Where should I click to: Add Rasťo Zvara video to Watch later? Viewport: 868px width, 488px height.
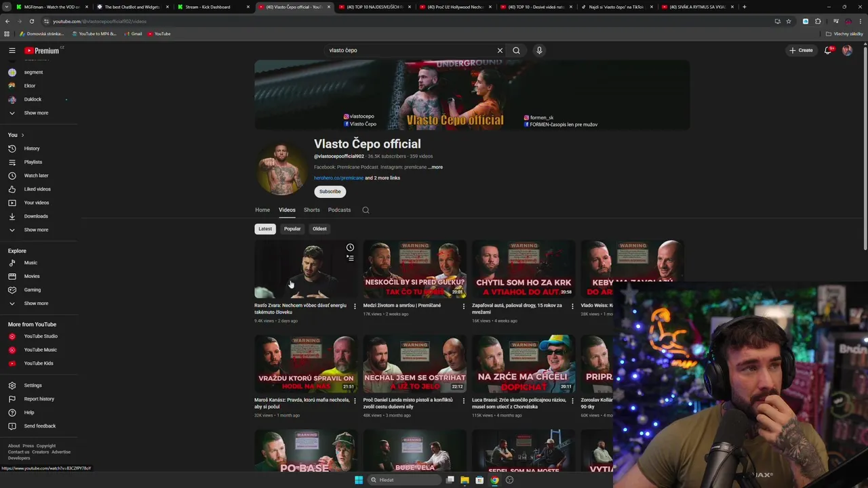350,247
